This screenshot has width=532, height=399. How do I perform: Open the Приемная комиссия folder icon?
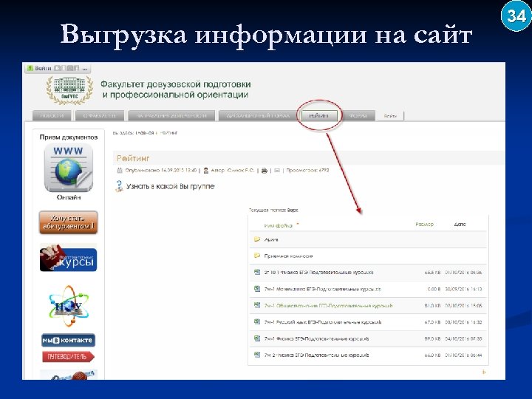[x=257, y=256]
